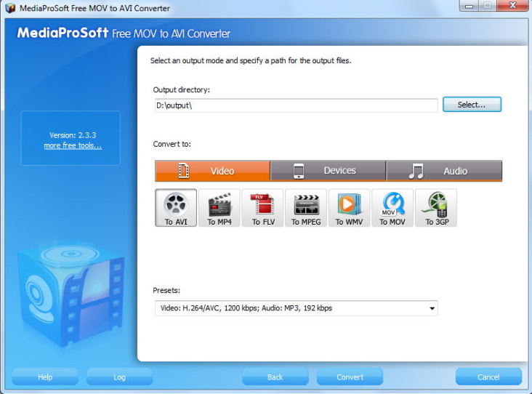532x394 pixels.
Task: Go Back to the previous step
Action: coord(275,377)
